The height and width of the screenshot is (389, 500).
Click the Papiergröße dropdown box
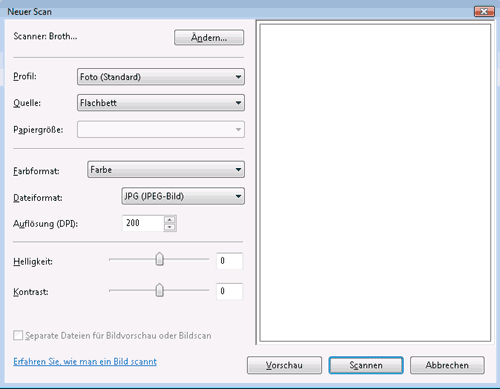(x=161, y=129)
